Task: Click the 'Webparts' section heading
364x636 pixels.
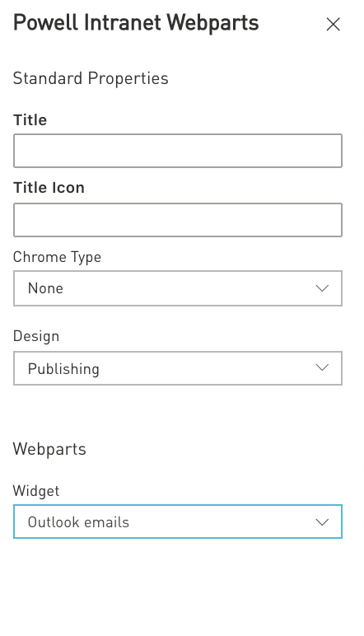Action: click(x=49, y=450)
